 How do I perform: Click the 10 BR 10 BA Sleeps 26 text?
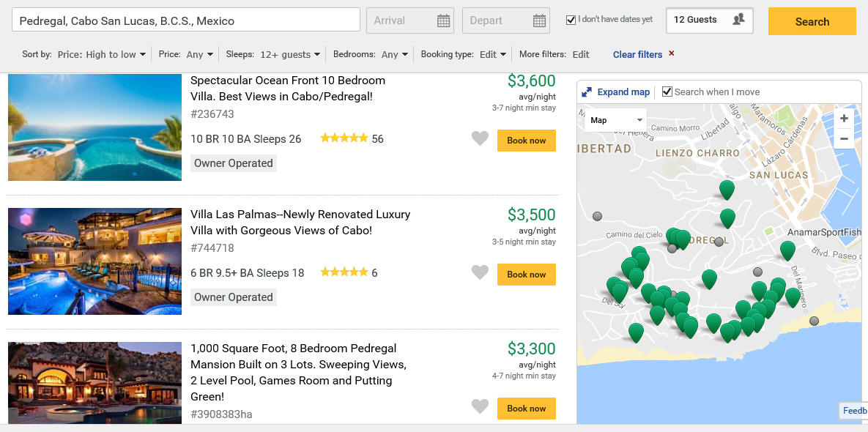point(246,139)
